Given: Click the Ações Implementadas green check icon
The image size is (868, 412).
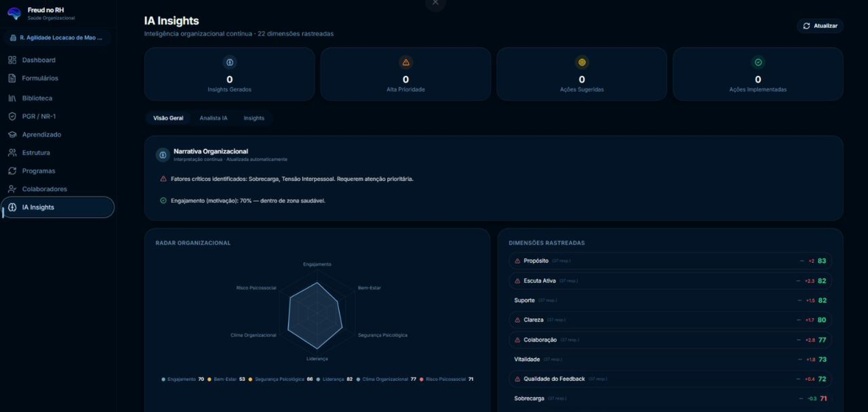Looking at the screenshot, I should [x=758, y=62].
